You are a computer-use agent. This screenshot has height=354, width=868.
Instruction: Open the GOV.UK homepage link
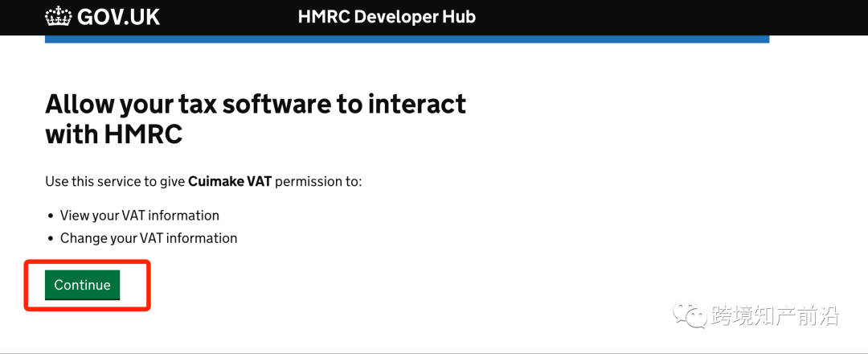[x=102, y=17]
